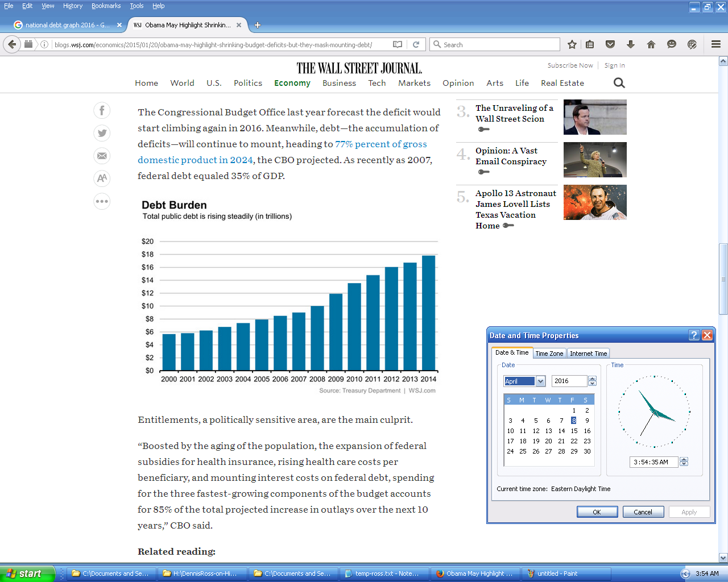Open the Firefox hamburger menu
This screenshot has width=728, height=582.
(x=716, y=44)
